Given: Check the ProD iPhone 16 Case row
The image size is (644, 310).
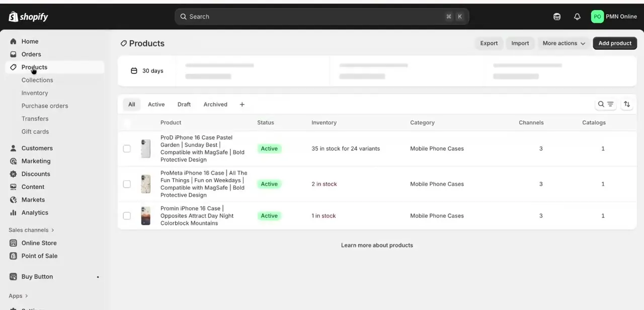Looking at the screenshot, I should (127, 148).
